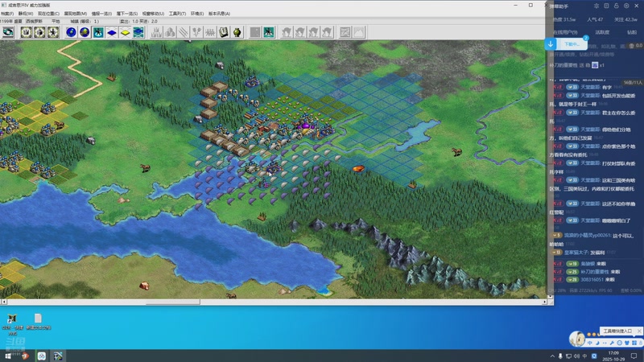Click the bright blue globe toolbar icon

coord(71,32)
